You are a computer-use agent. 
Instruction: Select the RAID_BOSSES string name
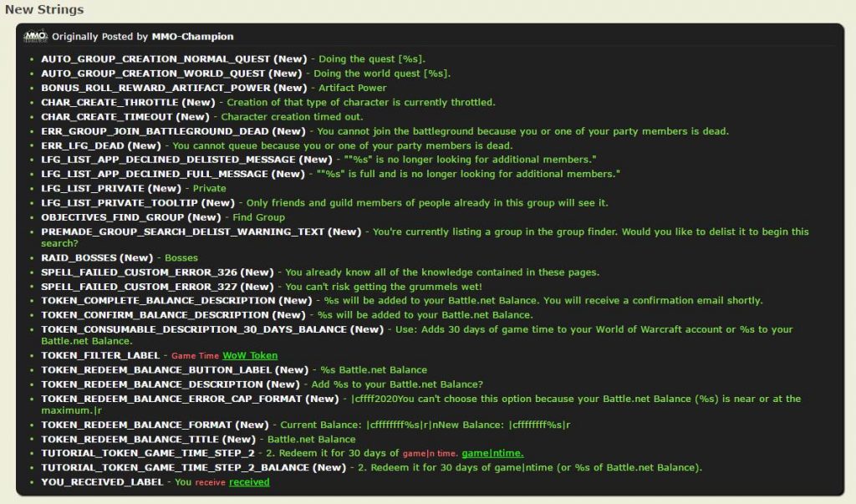coord(79,257)
